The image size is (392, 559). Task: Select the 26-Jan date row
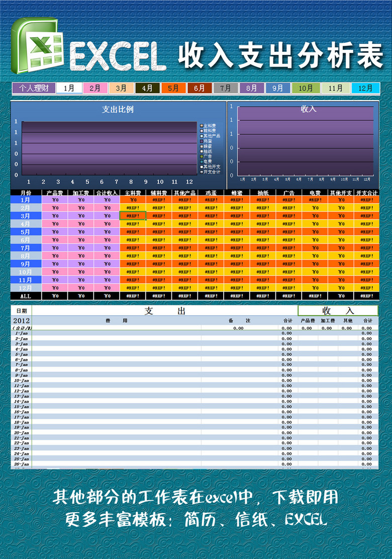click(195, 464)
